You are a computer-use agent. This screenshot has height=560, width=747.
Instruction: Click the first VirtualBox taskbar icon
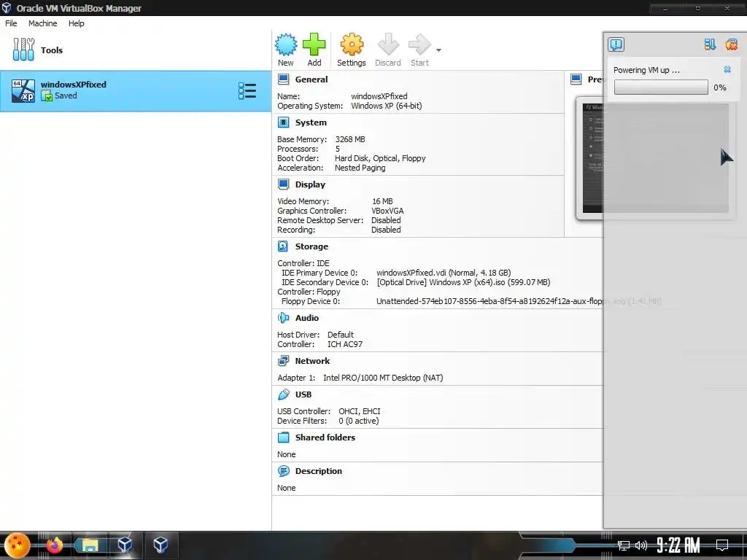pos(125,545)
